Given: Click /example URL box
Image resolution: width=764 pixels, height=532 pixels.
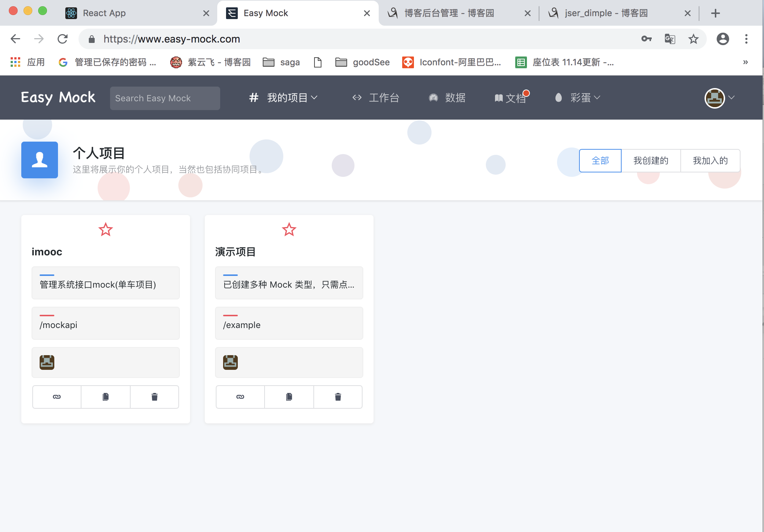Looking at the screenshot, I should pyautogui.click(x=289, y=323).
